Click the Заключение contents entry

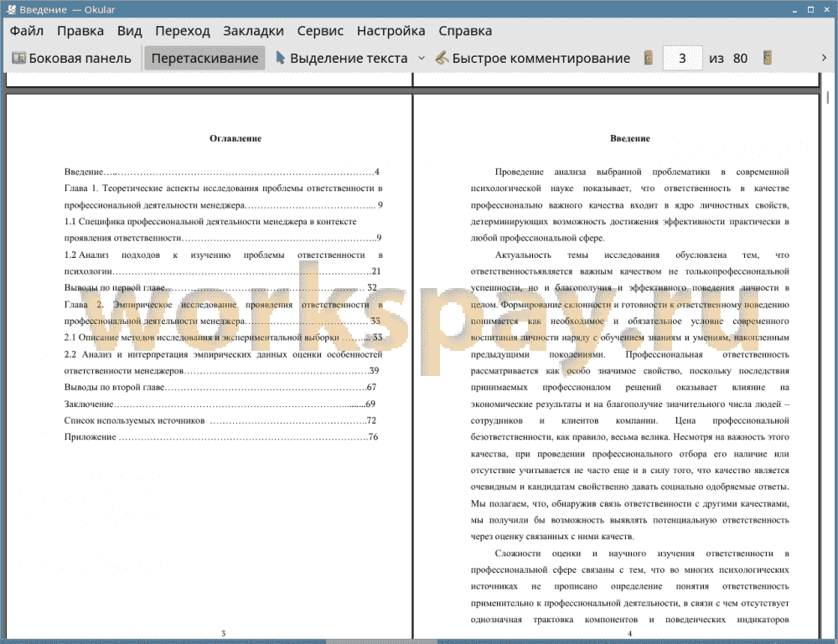click(220, 404)
